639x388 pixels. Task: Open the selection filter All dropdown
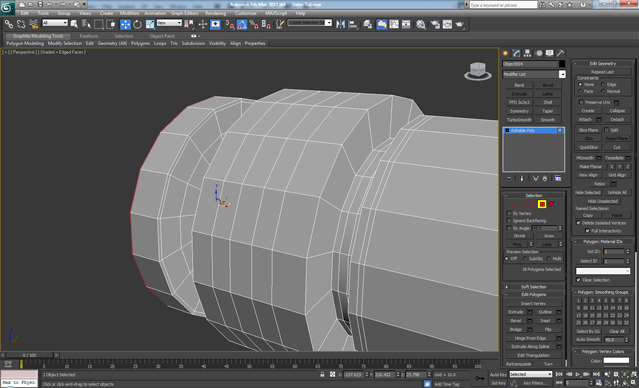(55, 23)
